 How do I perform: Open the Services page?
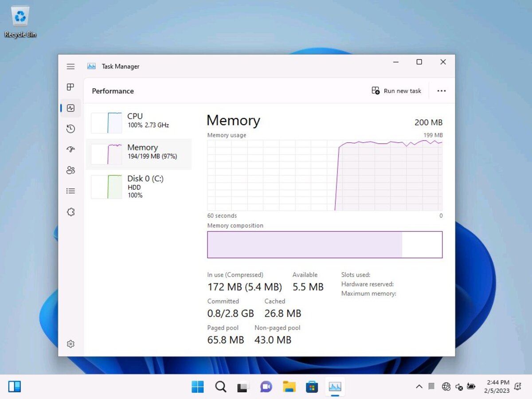[x=70, y=212]
